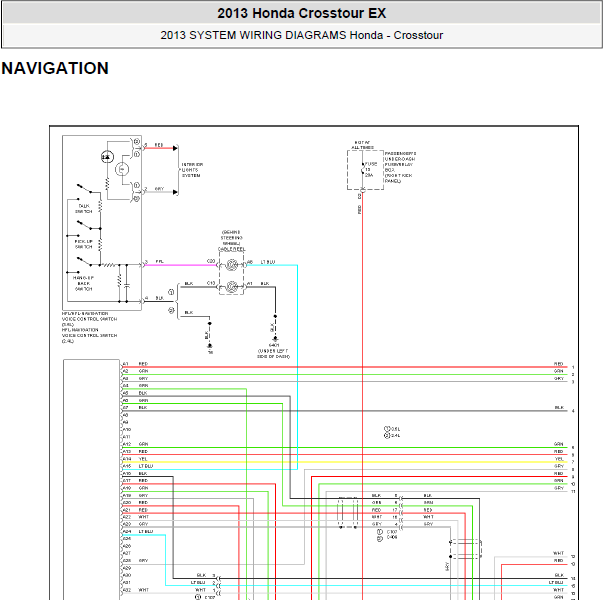Click the 'HOT AT ALL TIMES' label
The height and width of the screenshot is (600, 604).
pyautogui.click(x=362, y=145)
